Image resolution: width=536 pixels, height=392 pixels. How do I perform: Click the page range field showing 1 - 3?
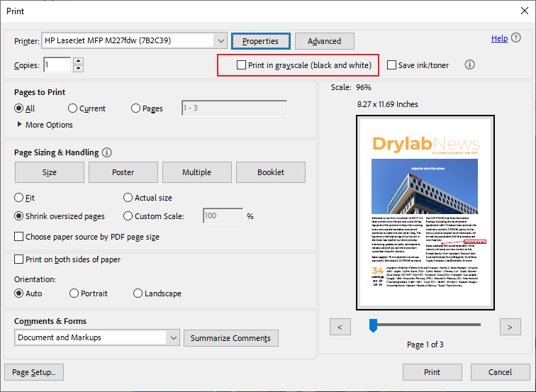(235, 108)
